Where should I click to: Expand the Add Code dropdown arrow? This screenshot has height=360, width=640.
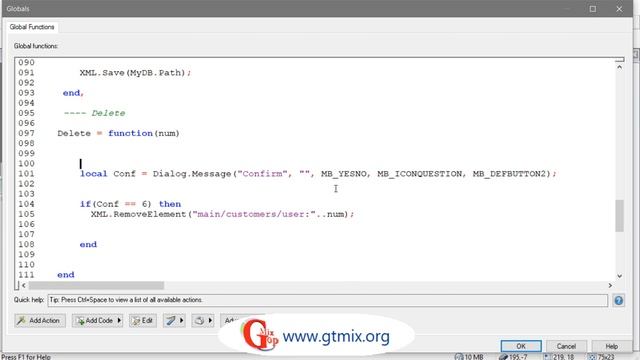tap(120, 320)
